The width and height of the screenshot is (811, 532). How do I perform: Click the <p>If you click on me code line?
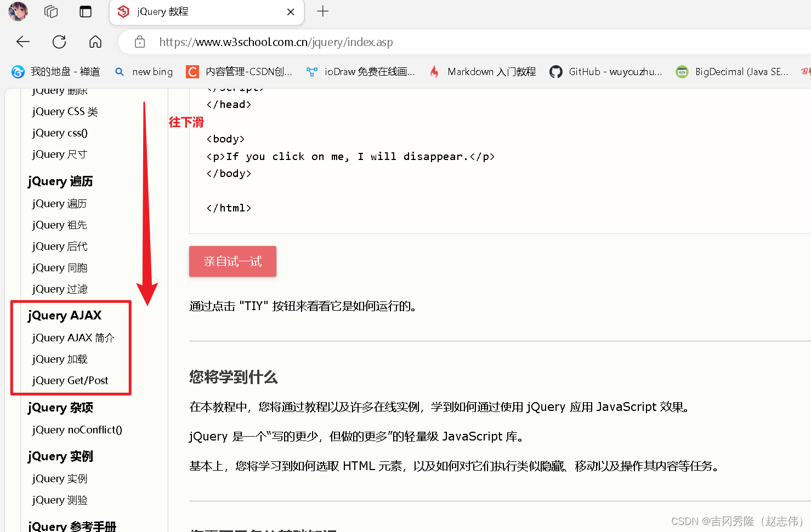click(x=350, y=157)
